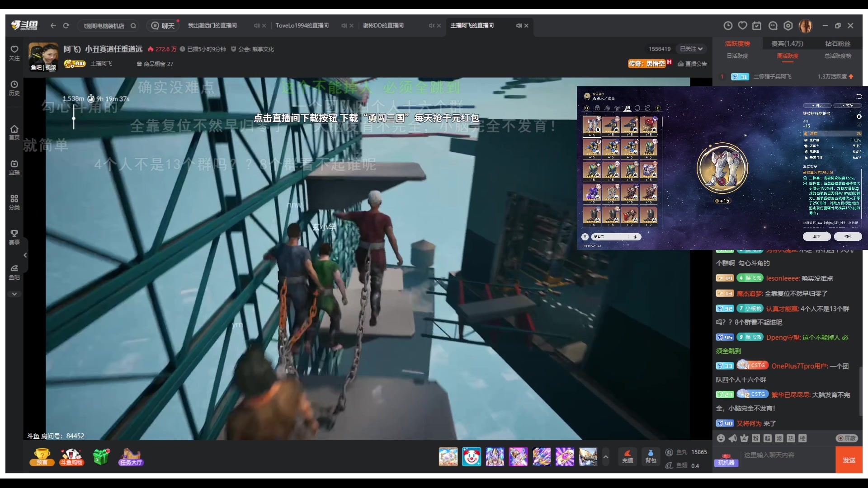Open calendar check-in icon in top bar
The image size is (868, 488).
(757, 26)
